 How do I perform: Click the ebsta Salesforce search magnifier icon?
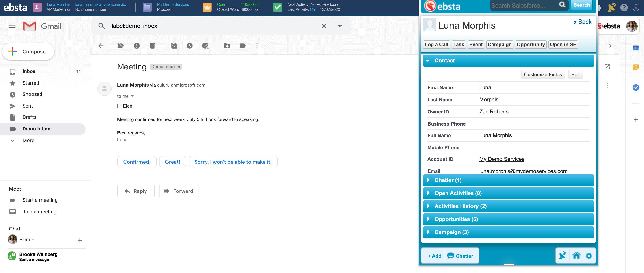click(562, 5)
